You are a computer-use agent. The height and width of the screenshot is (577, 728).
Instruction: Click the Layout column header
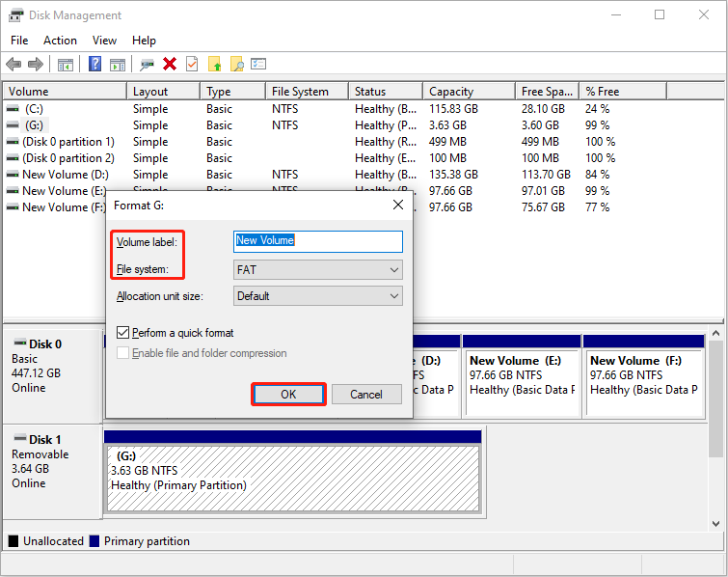[x=164, y=92]
